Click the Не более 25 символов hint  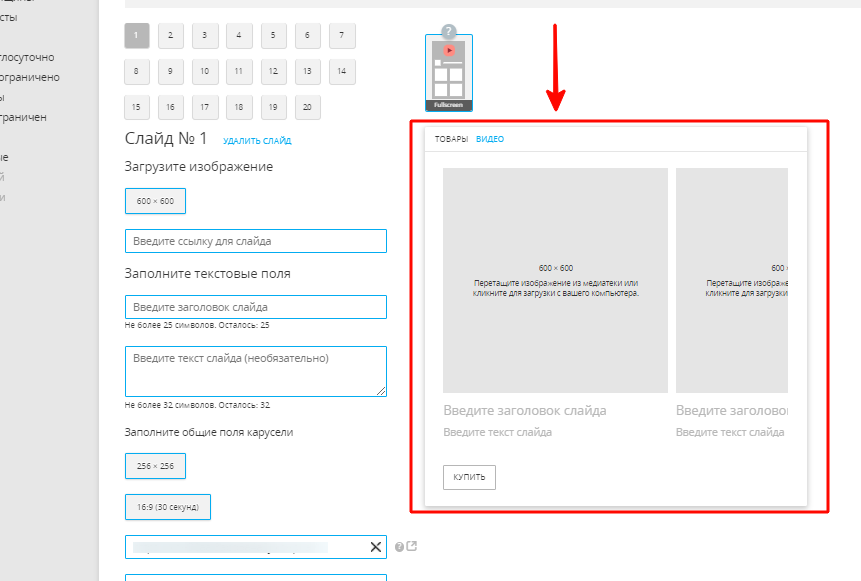197,325
